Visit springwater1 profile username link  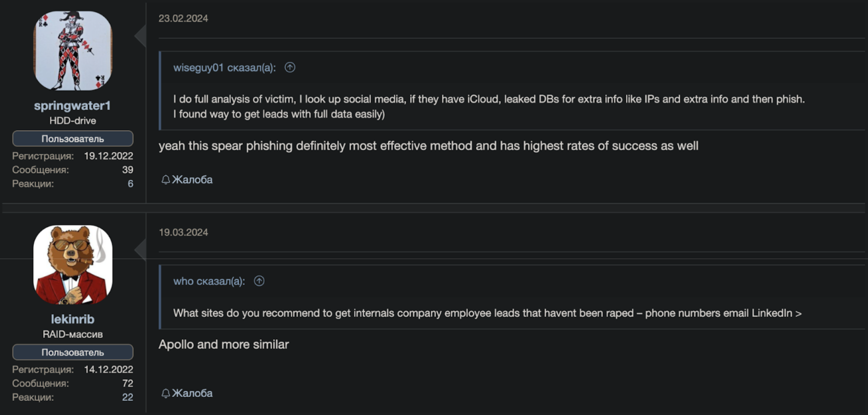(72, 106)
